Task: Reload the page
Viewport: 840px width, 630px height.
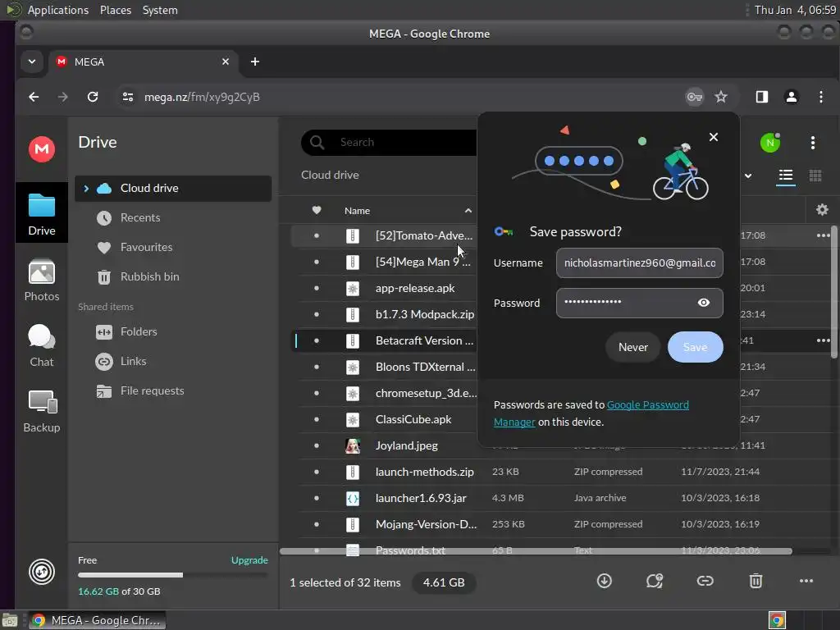Action: coord(93,97)
